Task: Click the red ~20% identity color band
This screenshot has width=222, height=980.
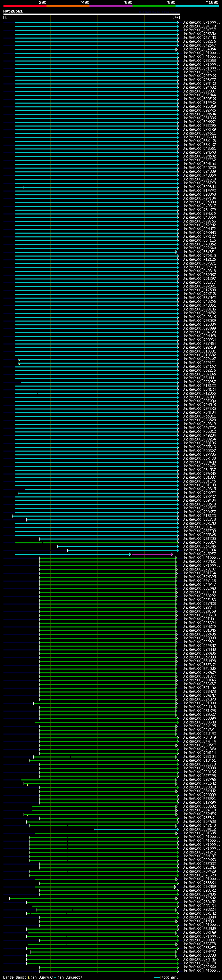Action: pyautogui.click(x=25, y=6)
